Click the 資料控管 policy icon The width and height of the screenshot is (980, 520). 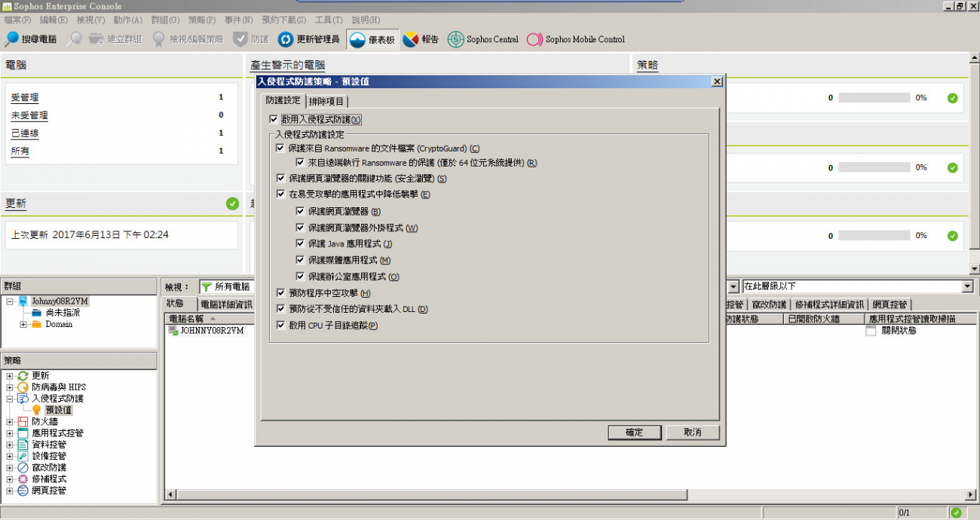tap(23, 445)
